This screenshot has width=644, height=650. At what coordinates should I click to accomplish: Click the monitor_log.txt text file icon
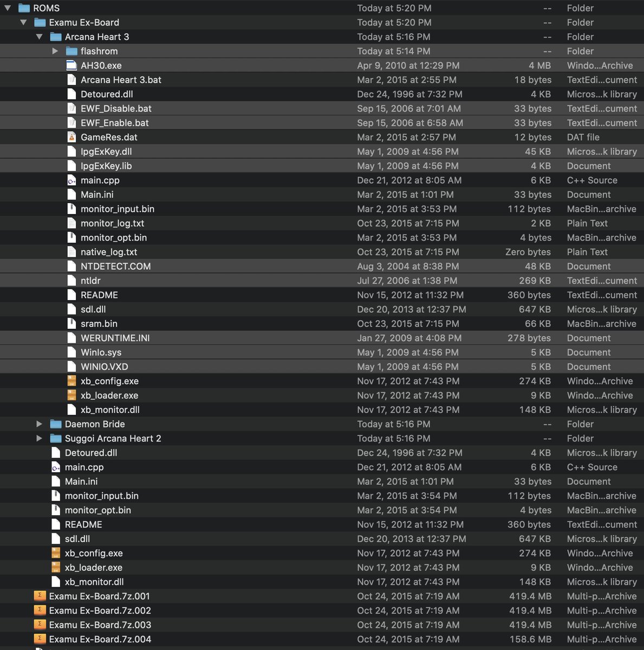(x=71, y=223)
